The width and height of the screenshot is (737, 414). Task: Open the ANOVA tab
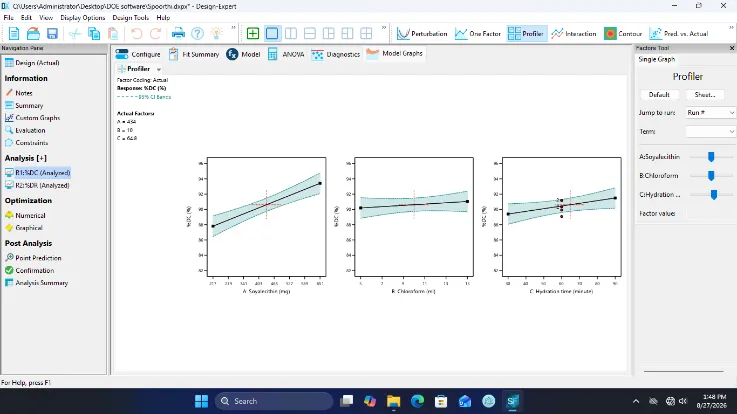(286, 54)
